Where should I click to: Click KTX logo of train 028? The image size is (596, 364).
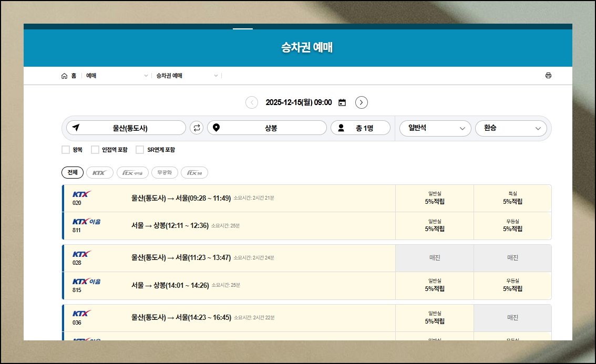click(x=81, y=254)
